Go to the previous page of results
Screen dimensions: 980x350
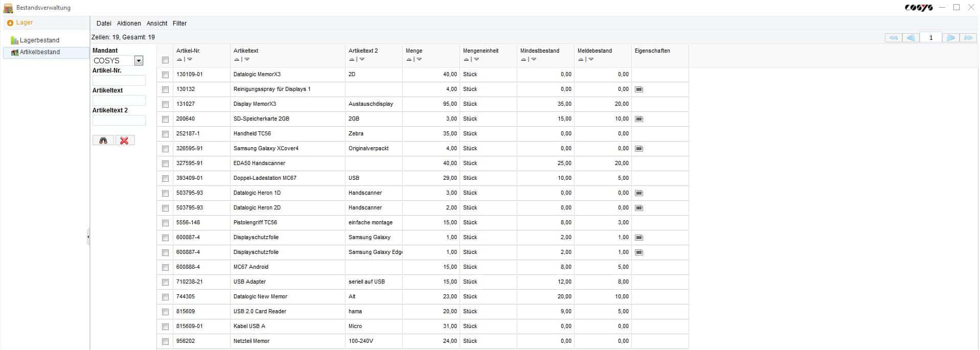[911, 38]
